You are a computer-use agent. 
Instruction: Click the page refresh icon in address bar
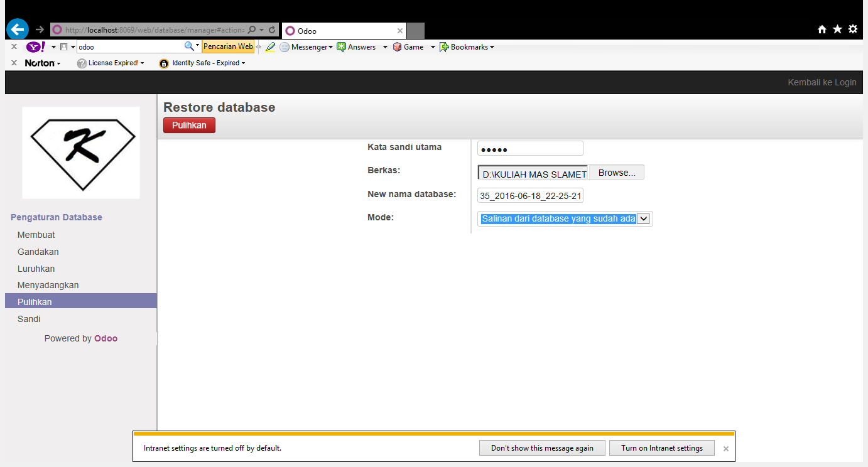[272, 30]
